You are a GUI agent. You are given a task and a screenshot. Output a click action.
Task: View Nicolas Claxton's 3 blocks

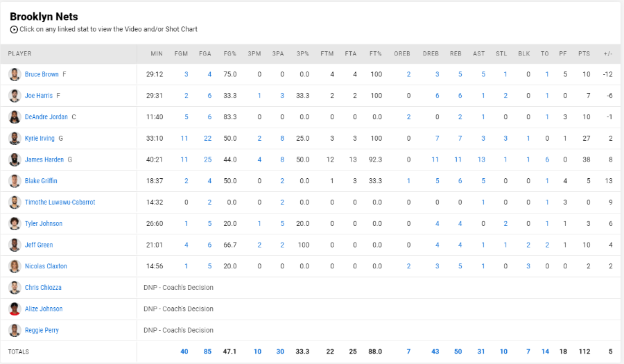[x=528, y=266]
